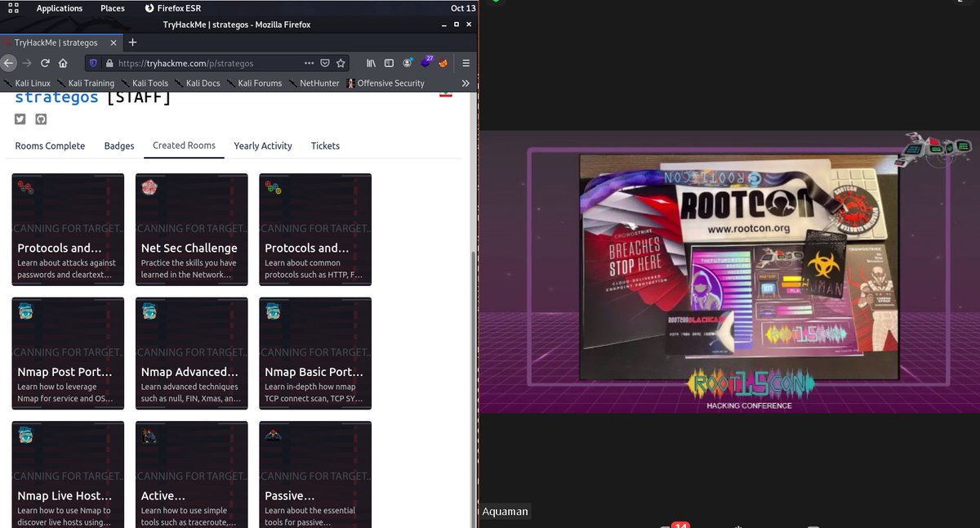Click Active room icon
980x528 pixels.
tap(149, 436)
